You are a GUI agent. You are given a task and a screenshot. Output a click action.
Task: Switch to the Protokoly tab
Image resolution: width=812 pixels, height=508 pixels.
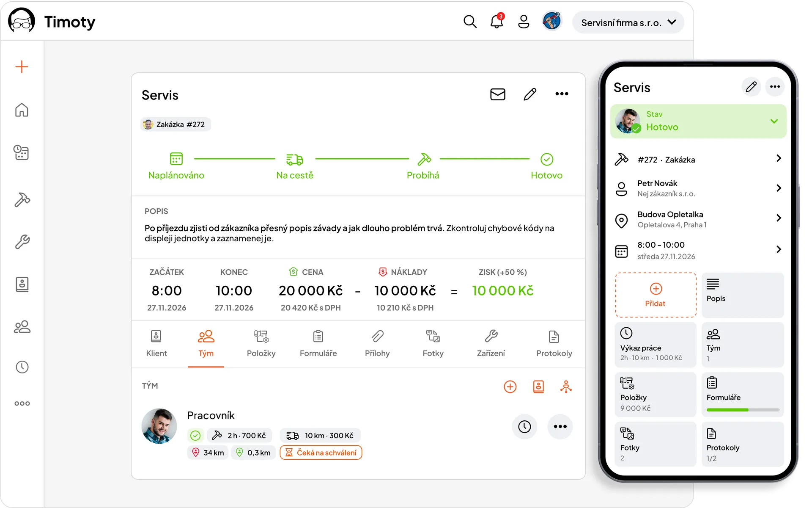(x=554, y=344)
